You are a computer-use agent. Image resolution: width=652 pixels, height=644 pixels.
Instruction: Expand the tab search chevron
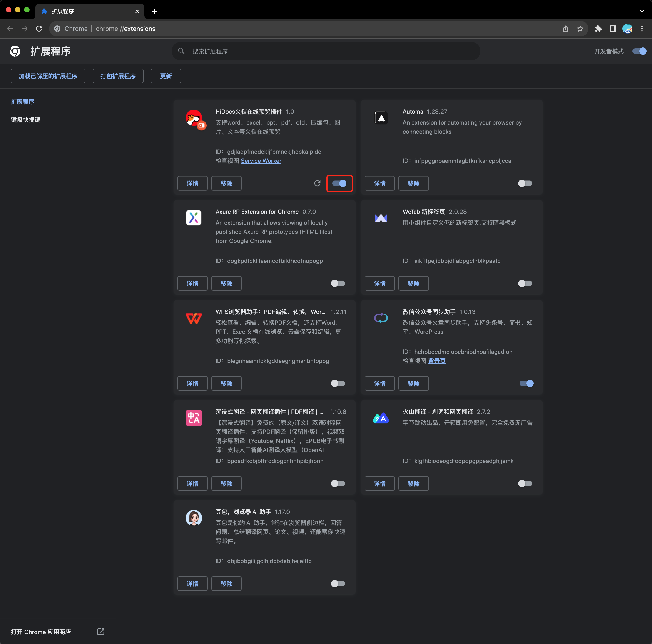point(642,12)
